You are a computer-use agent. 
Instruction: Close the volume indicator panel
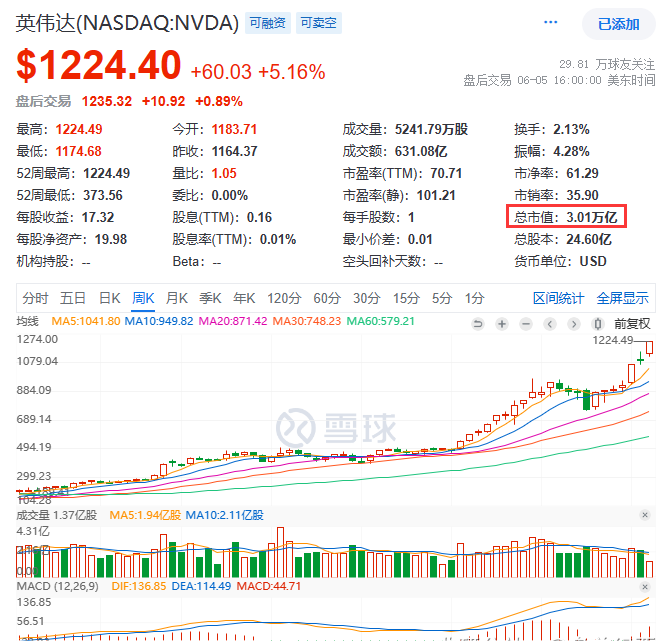pyautogui.click(x=645, y=515)
